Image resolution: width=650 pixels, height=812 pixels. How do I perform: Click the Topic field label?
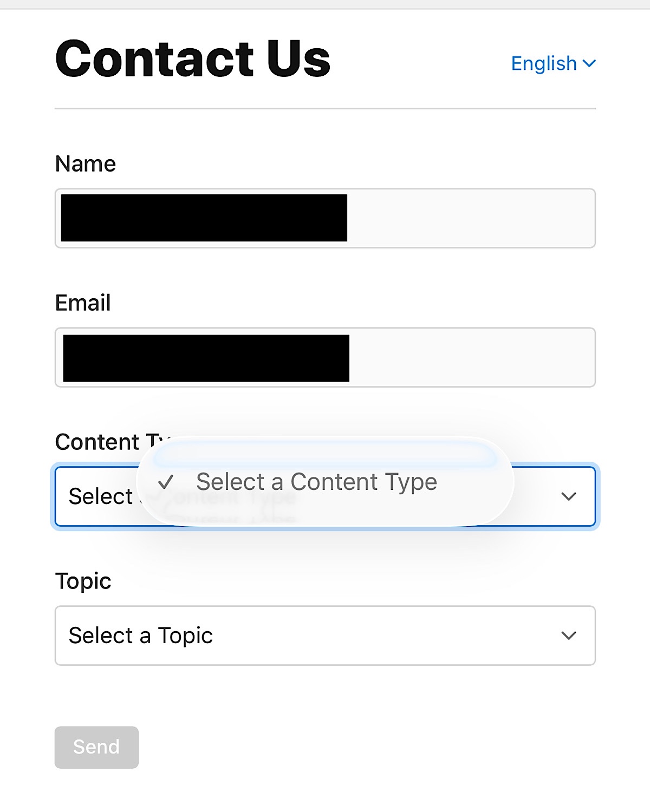coord(83,581)
